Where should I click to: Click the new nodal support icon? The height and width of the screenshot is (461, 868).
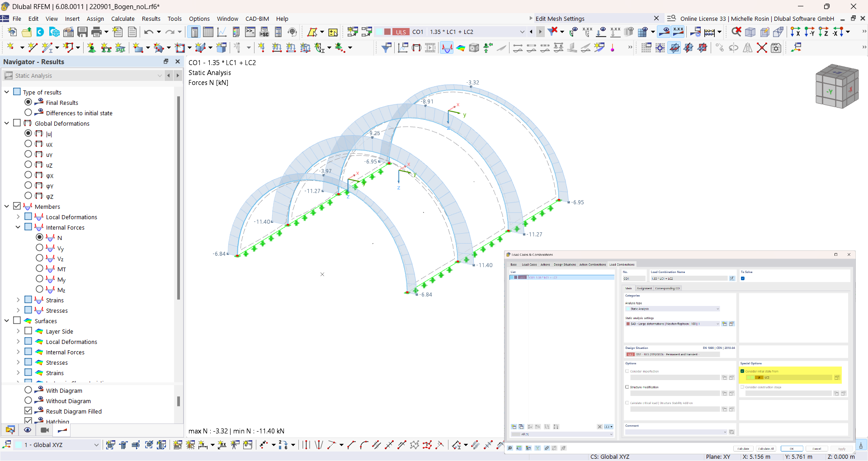(92, 47)
